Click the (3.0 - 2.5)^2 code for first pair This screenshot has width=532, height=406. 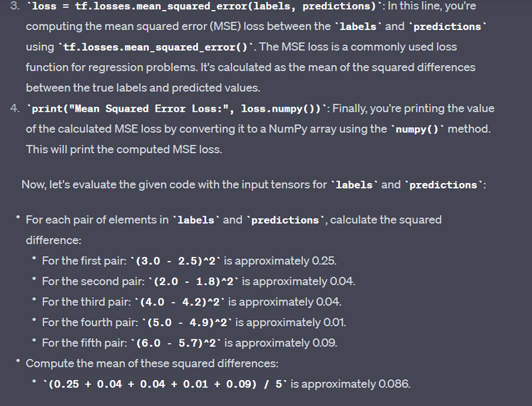coord(176,261)
